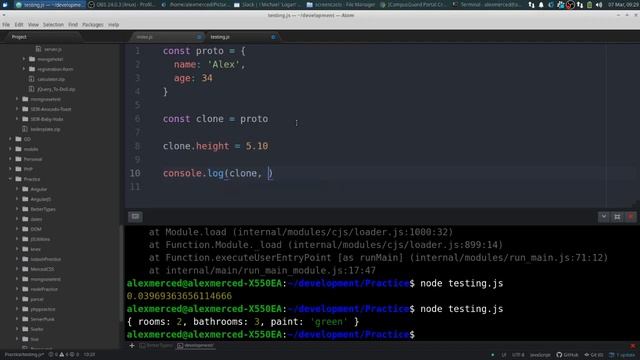Open the Help menu
Viewport: 640px width, 360px height.
[113, 25]
